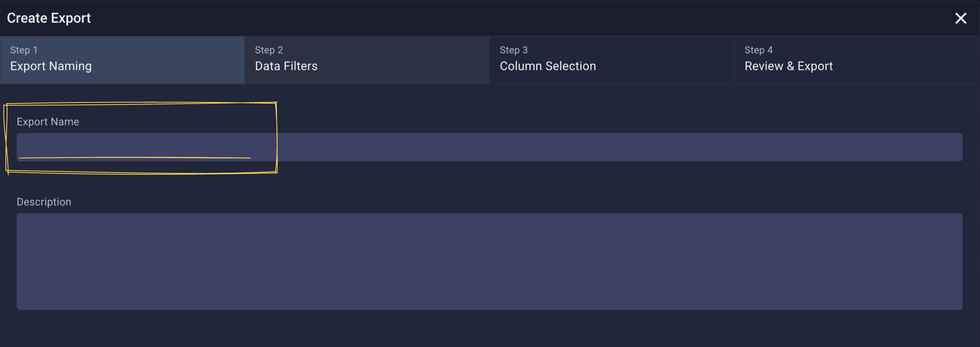Select the Step 1 Export Naming tab

pos(122,60)
